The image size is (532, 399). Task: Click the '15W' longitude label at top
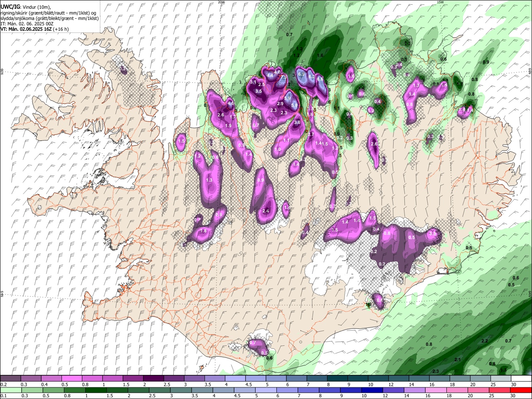click(x=440, y=2)
